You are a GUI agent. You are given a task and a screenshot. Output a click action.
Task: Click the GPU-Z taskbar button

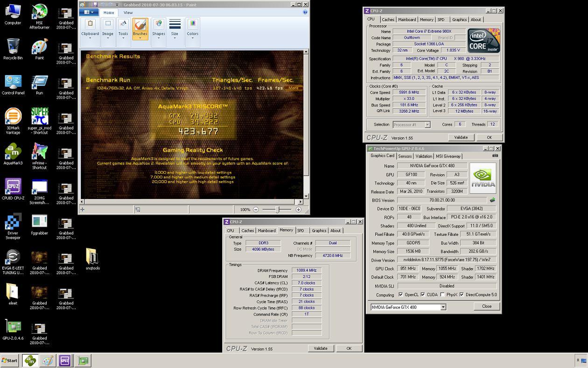pyautogui.click(x=84, y=361)
